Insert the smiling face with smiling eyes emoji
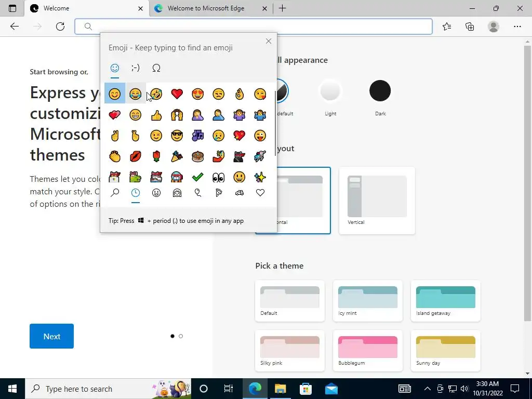The image size is (532, 399). [115, 94]
